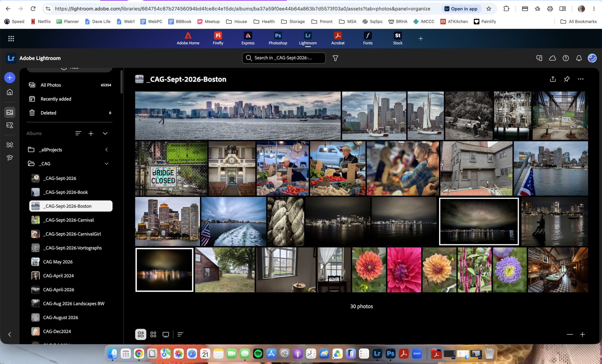
Task: Open the Deleted photos item
Action: 69,113
